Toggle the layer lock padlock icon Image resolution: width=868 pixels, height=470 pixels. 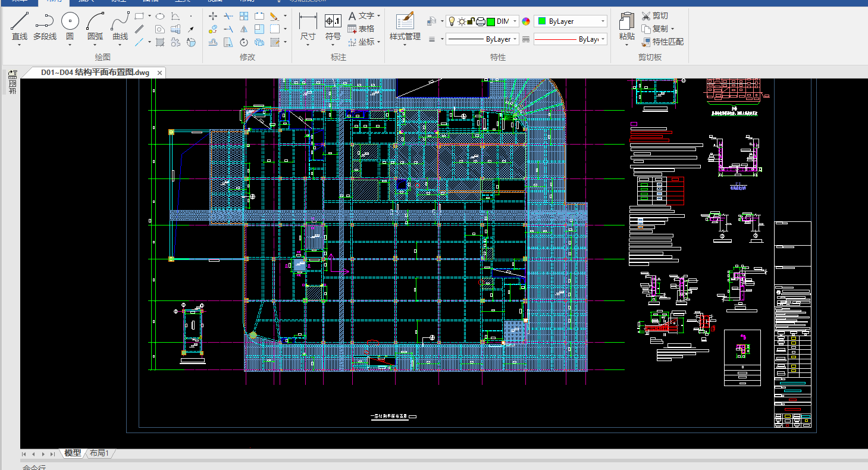471,21
